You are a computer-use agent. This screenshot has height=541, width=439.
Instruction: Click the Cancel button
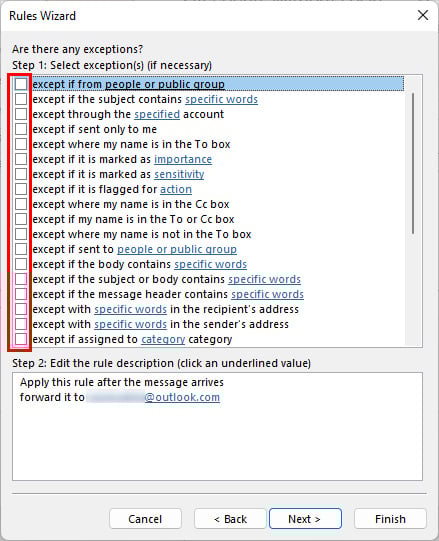(x=145, y=519)
